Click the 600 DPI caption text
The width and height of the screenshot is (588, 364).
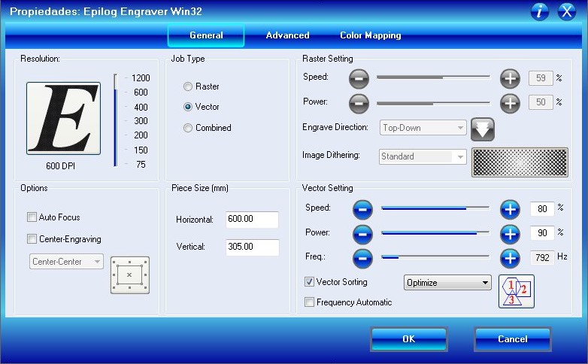[x=60, y=166]
